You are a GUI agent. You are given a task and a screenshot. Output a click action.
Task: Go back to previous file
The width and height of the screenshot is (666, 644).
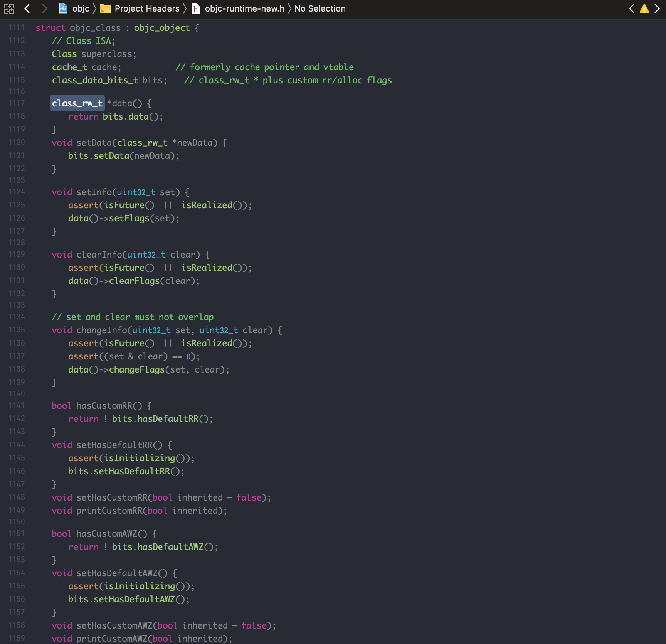(27, 8)
